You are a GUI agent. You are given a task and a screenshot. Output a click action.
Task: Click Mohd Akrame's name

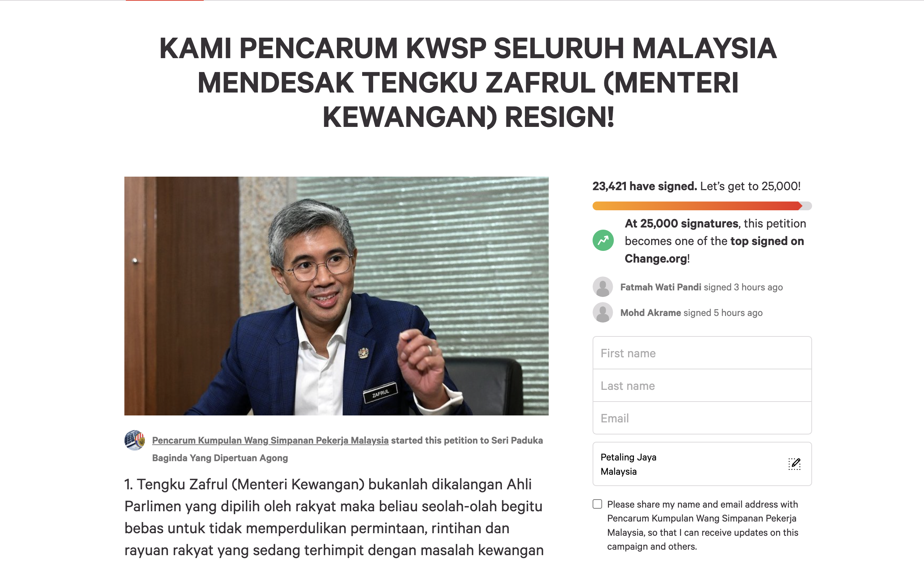click(650, 313)
